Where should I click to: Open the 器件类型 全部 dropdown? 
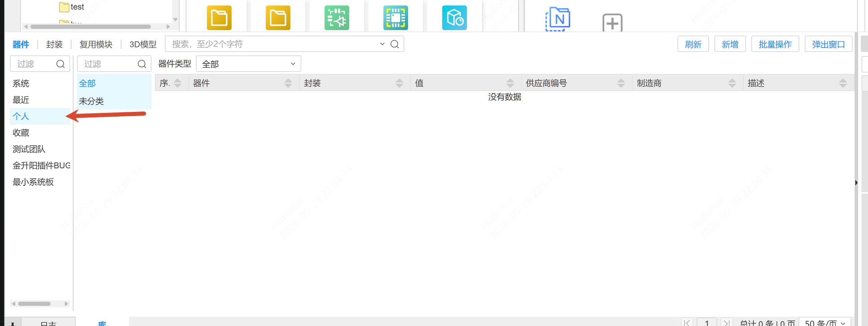click(249, 64)
